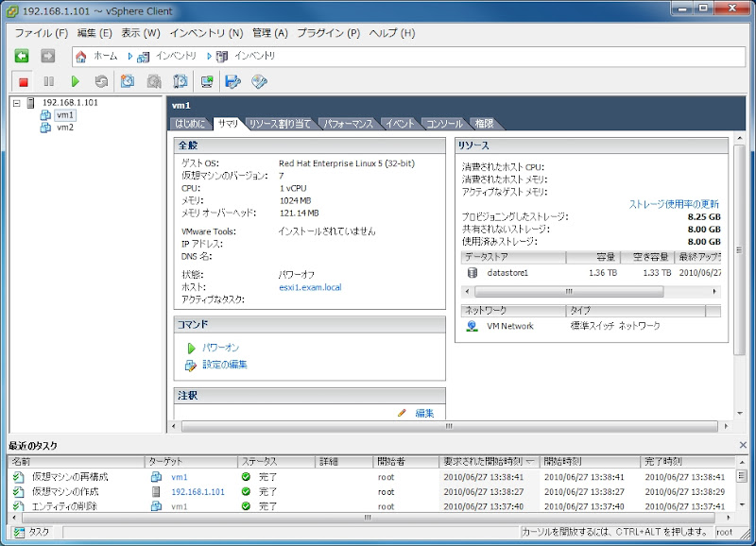Screen dimensions: 756x546
Task: Open the 編集 (E) menu
Action: tap(94, 33)
